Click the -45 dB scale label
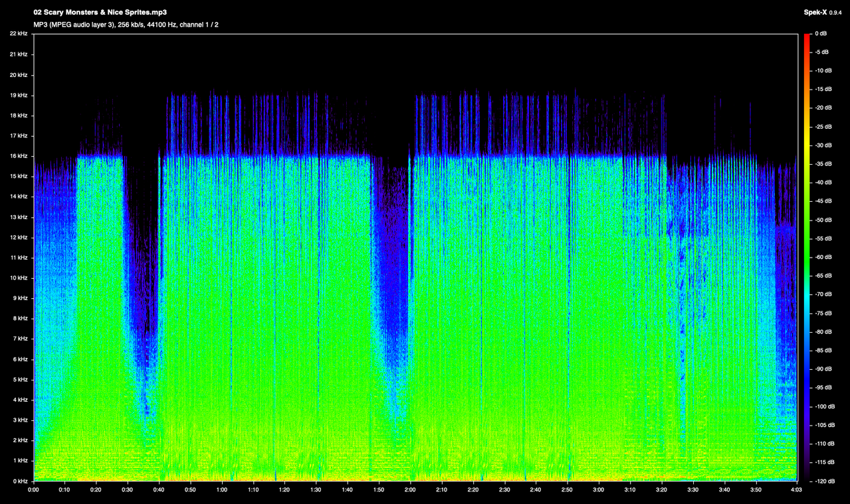The width and height of the screenshot is (850, 504). click(821, 201)
